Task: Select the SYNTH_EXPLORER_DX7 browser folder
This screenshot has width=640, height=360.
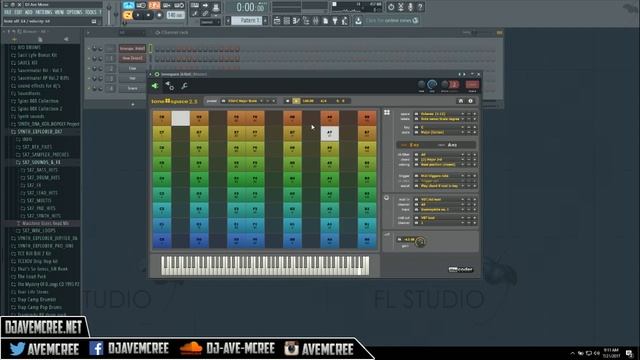Action: (40, 132)
